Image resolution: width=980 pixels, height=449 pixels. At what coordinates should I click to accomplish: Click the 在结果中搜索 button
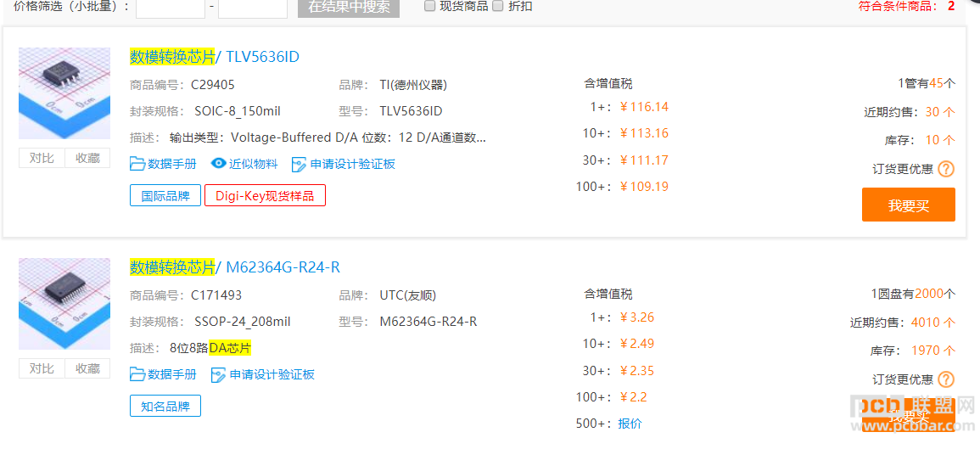349,8
